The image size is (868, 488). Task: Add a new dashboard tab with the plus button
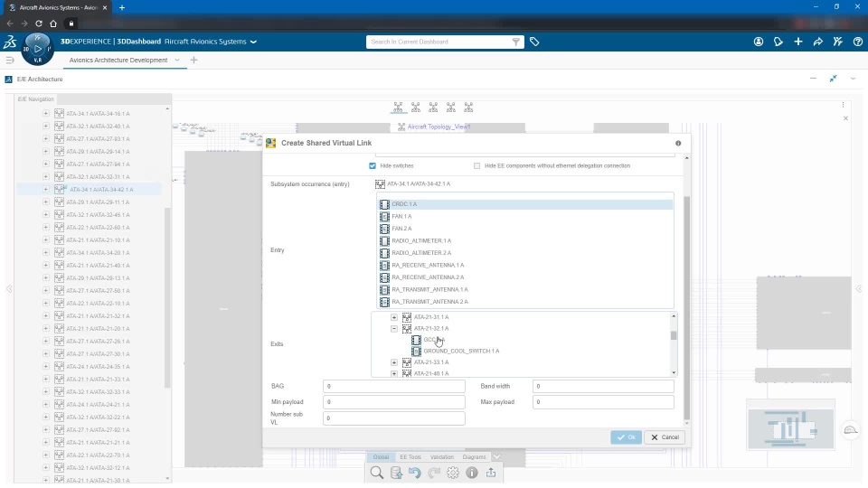click(x=193, y=60)
